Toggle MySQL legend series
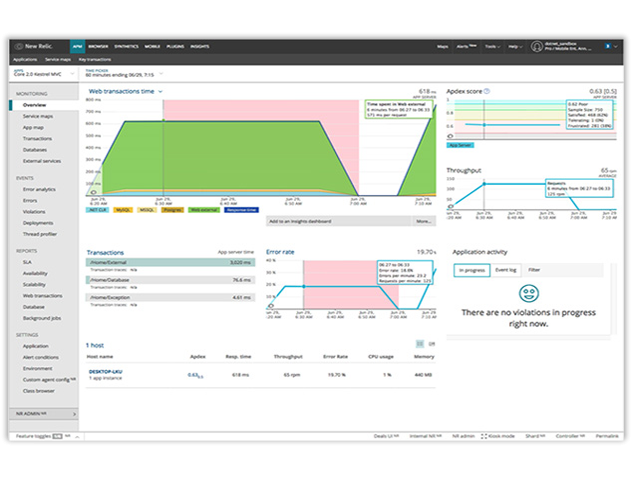The height and width of the screenshot is (478, 632). click(123, 210)
